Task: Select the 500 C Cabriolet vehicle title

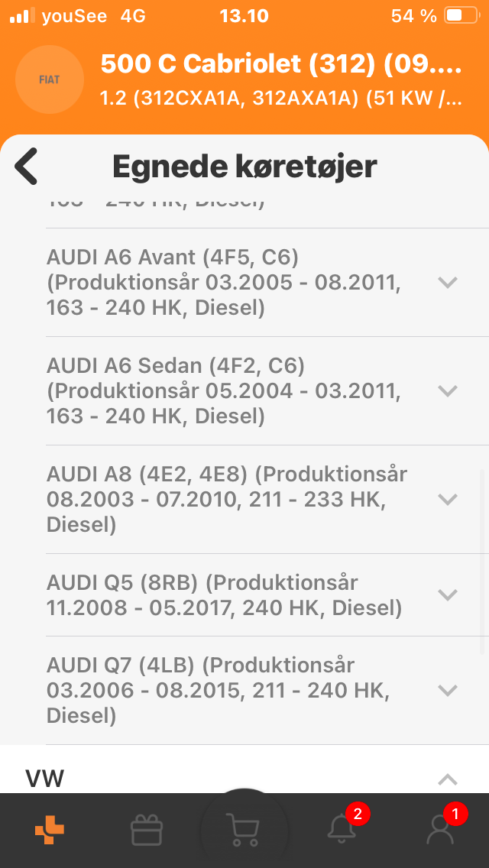Action: (x=281, y=65)
